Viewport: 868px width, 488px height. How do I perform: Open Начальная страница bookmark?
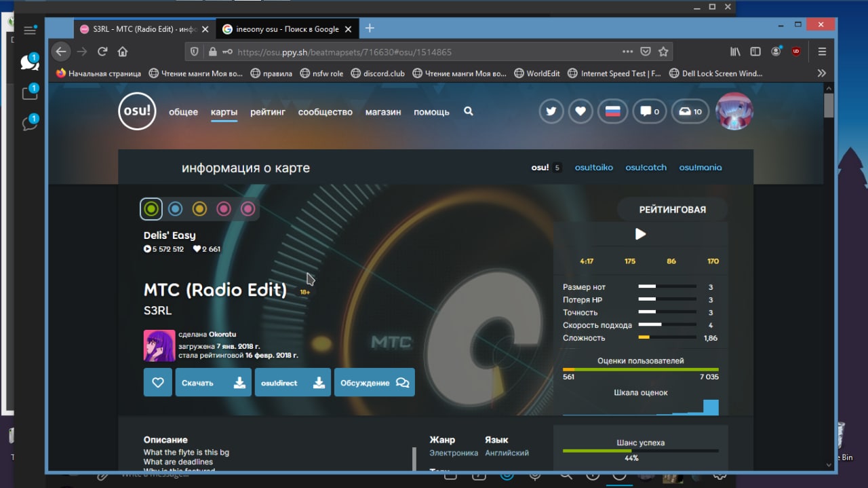coord(99,73)
